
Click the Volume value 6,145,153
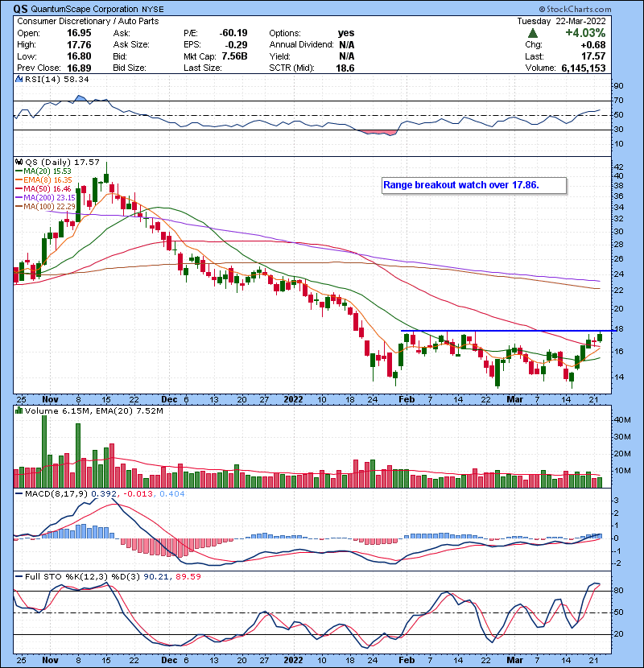tap(584, 68)
